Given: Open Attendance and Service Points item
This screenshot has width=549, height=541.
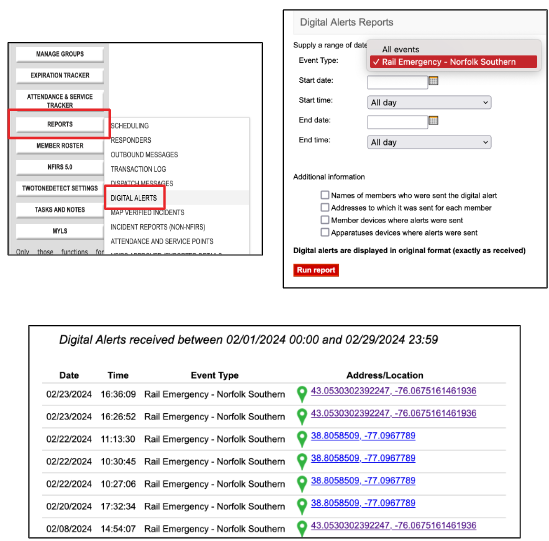Looking at the screenshot, I should [x=162, y=241].
